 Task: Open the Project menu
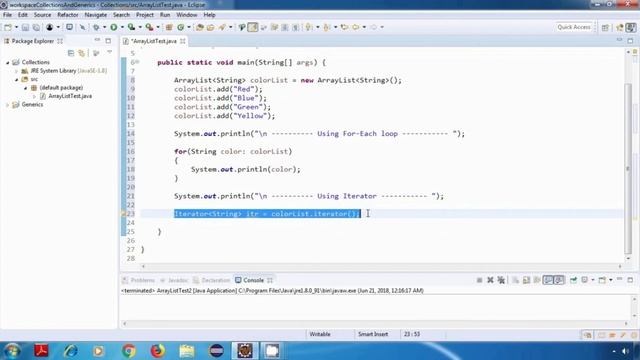(145, 15)
